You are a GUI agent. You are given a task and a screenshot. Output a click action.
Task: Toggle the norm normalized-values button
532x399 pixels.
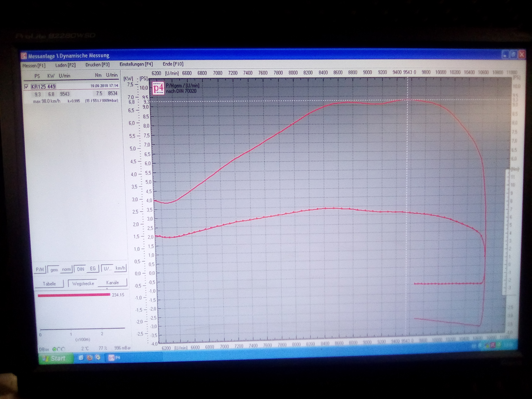pyautogui.click(x=66, y=269)
